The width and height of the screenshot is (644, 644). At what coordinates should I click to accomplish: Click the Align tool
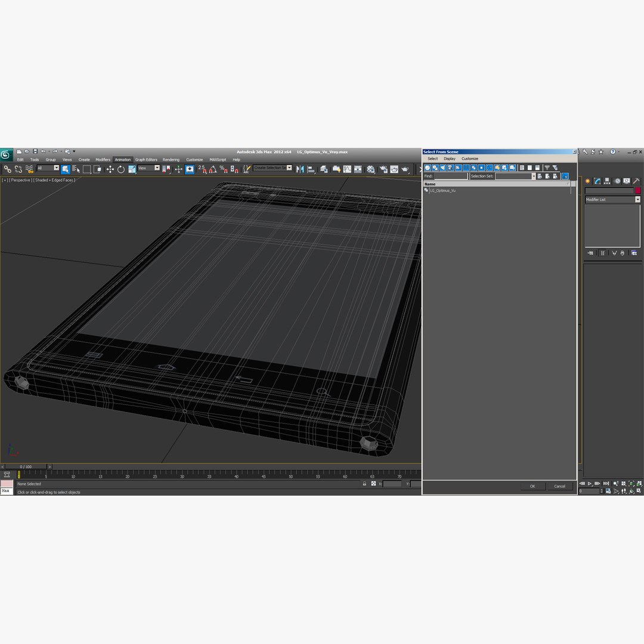[x=311, y=169]
